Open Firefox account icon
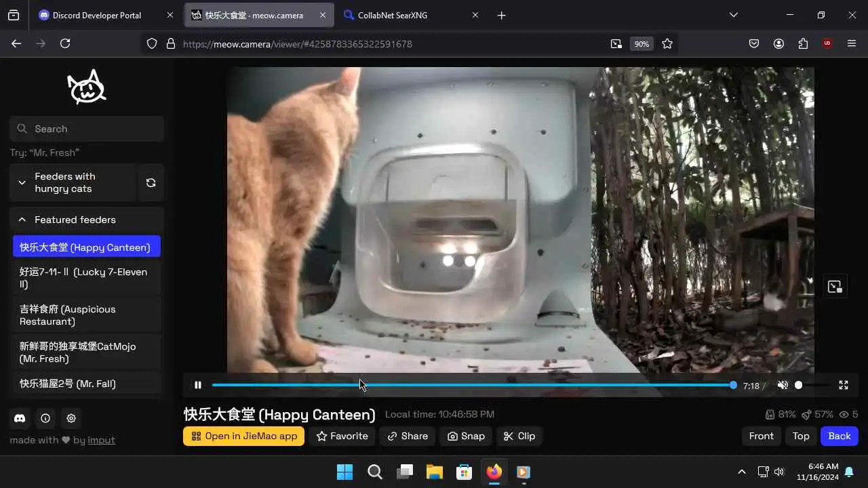868x488 pixels. [x=778, y=43]
